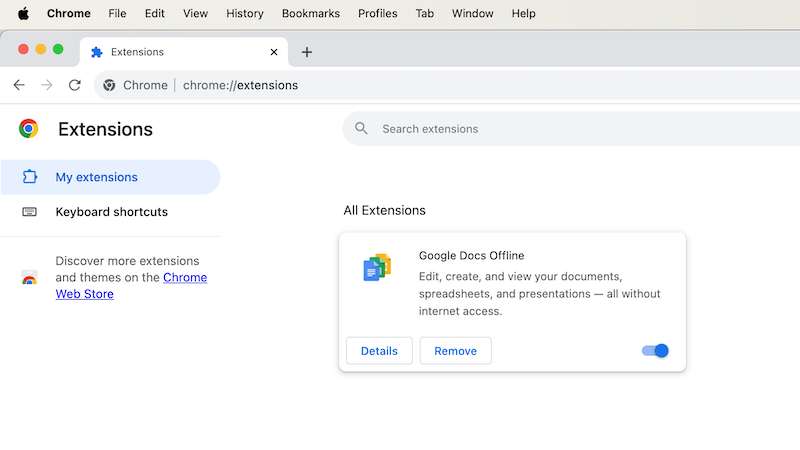Click the Chrome logo beside Extensions heading
The width and height of the screenshot is (800, 450).
(x=29, y=129)
